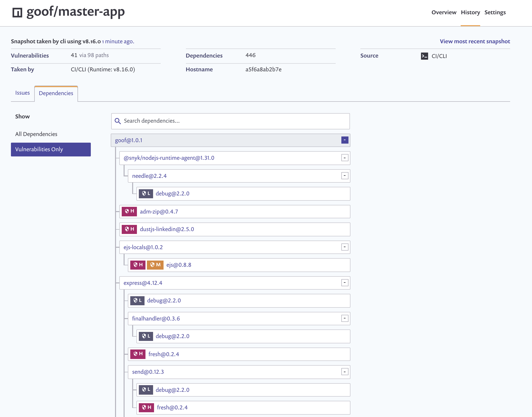This screenshot has width=532, height=417.
Task: Open the finalhandler@0.3.6 dependency link
Action: tap(156, 319)
